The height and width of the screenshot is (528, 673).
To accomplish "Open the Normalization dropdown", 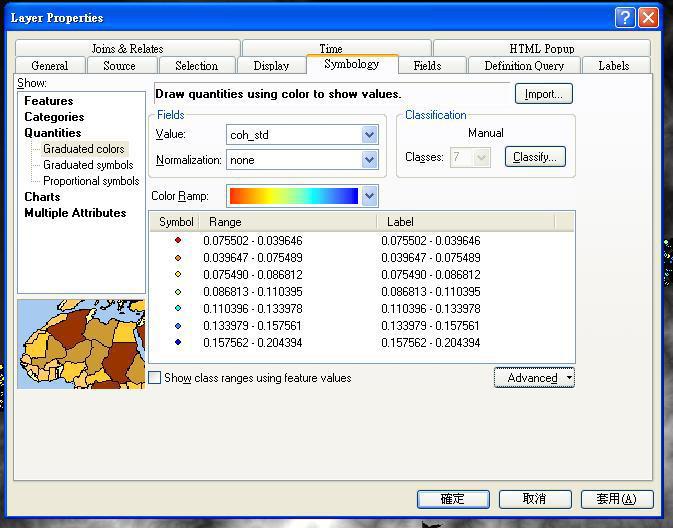I will (369, 160).
